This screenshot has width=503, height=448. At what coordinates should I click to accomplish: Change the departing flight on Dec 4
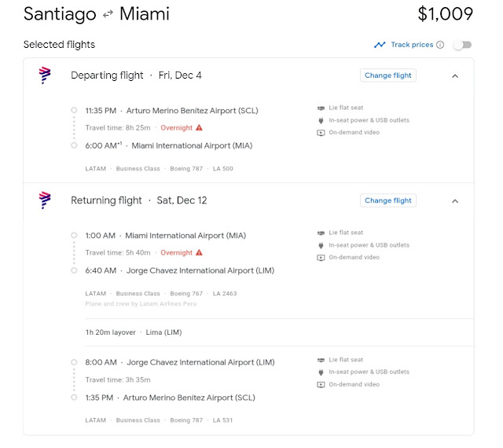tap(388, 75)
